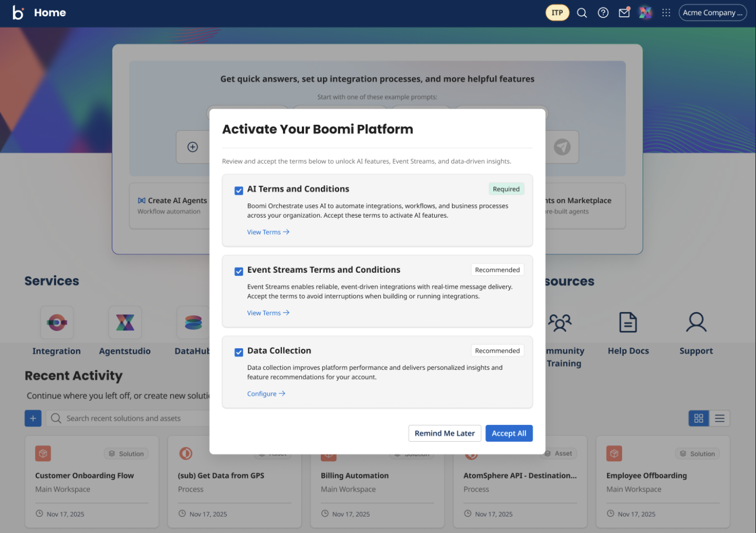Click the blue plus create button
Screen dimensions: 756x533
pyautogui.click(x=33, y=418)
